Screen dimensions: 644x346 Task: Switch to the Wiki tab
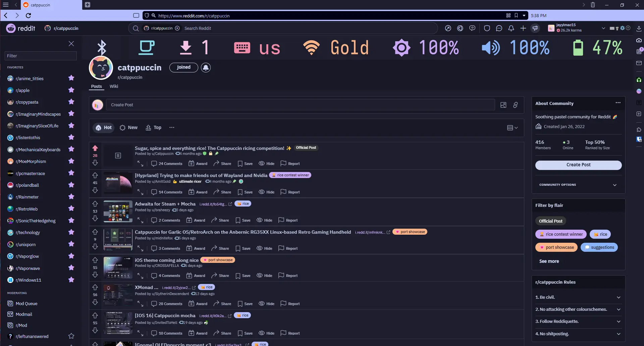point(114,86)
